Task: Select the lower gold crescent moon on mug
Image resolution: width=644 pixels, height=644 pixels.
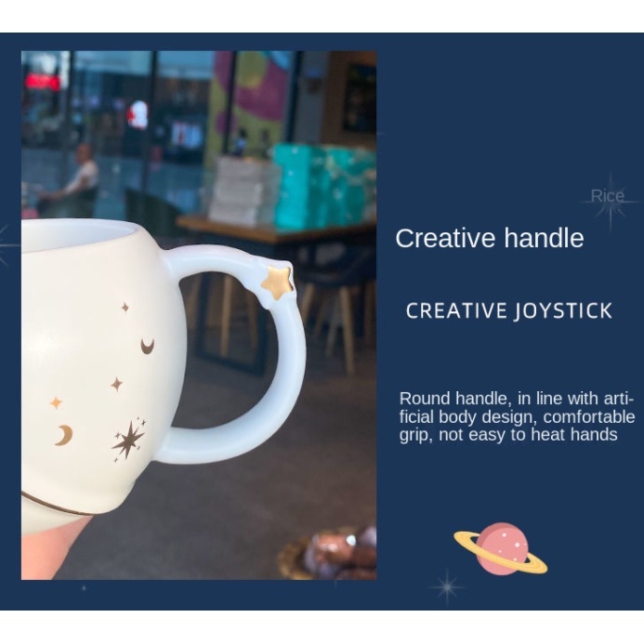Action: [64, 435]
